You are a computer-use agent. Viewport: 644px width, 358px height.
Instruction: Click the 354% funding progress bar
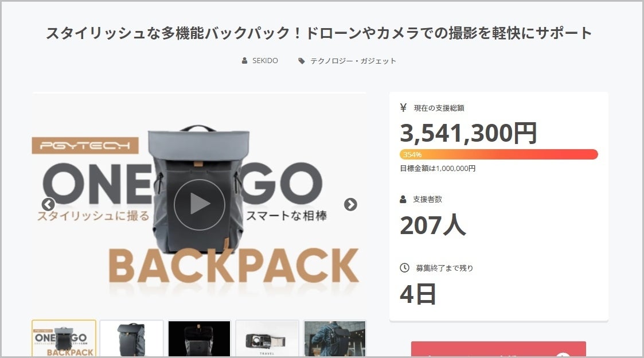[x=498, y=154]
